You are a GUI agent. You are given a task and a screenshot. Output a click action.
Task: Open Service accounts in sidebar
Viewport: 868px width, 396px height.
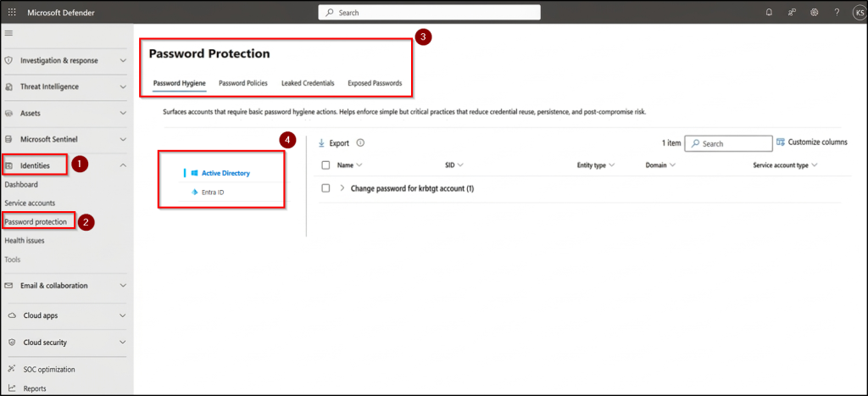coord(30,204)
